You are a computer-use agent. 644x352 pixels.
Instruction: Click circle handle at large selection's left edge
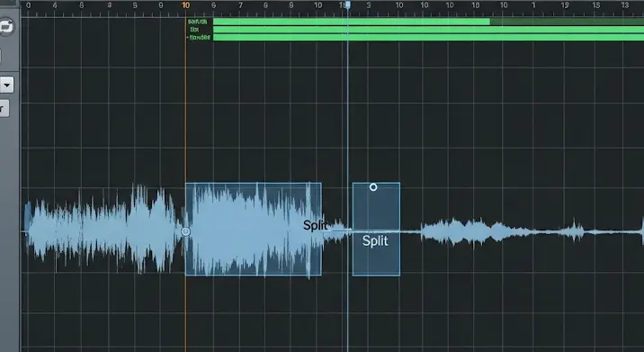pyautogui.click(x=185, y=231)
